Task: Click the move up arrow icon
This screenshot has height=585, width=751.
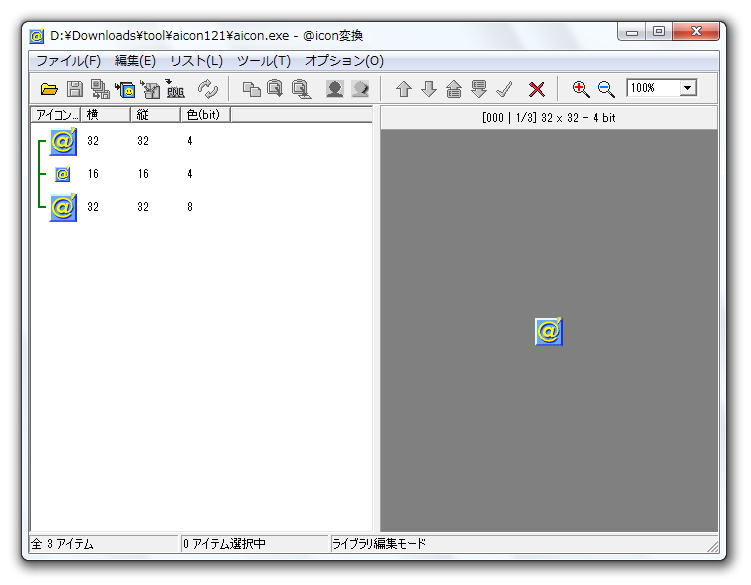Action: tap(404, 89)
